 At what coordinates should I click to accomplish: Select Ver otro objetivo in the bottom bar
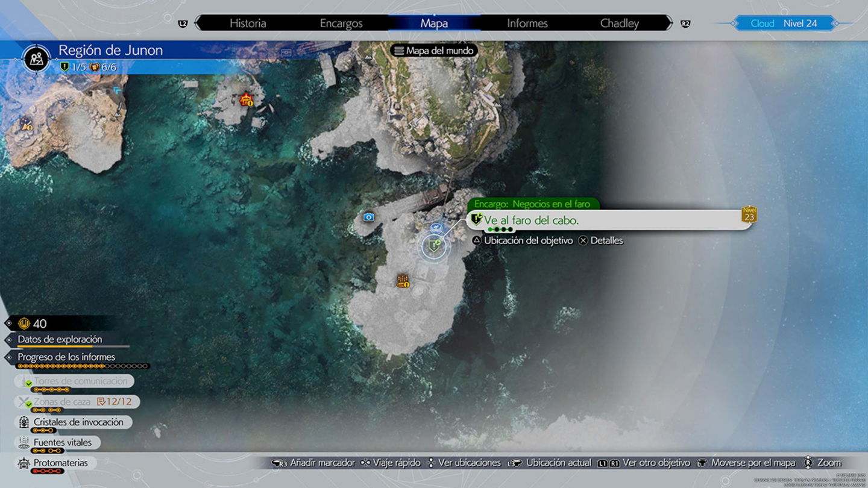(656, 463)
